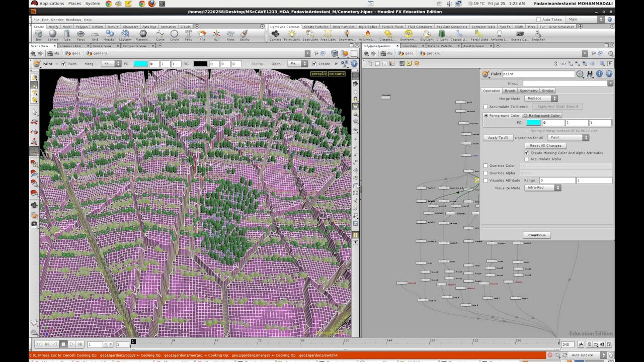Open the Material Palette tab

[440, 46]
